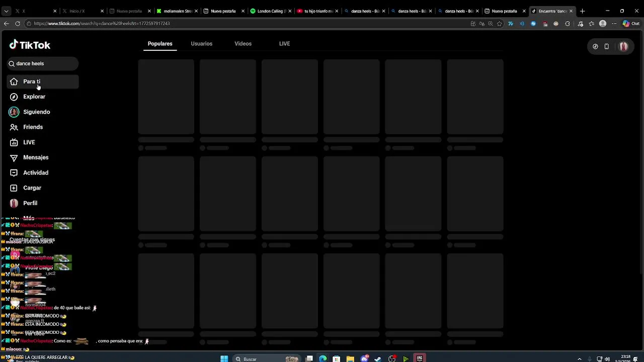644x362 pixels.
Task: Show hidden system tray icons chevron
Action: 579,359
